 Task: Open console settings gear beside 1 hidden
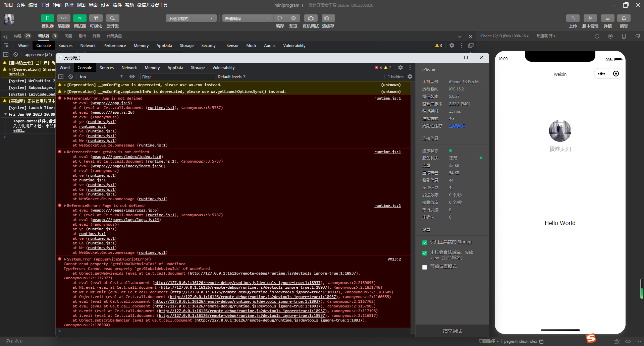pyautogui.click(x=410, y=77)
